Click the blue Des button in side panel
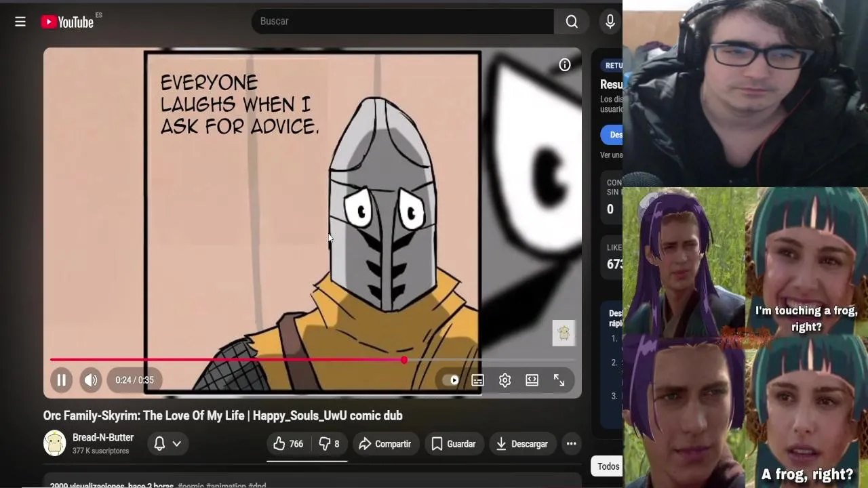Screen dimensions: 868x488 pos(612,135)
